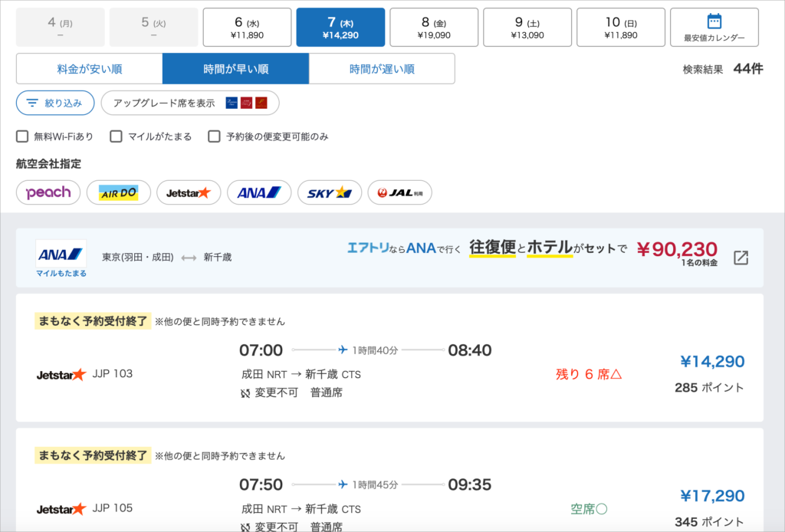Image resolution: width=785 pixels, height=532 pixels.
Task: Choose the ¥14,290 fare for JJP 103
Action: (711, 361)
